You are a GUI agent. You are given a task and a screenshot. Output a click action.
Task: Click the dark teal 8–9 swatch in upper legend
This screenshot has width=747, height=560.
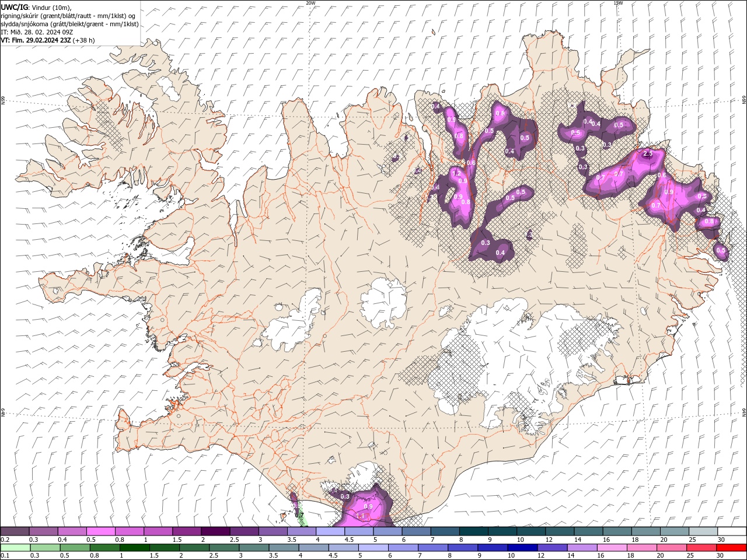coord(473,531)
